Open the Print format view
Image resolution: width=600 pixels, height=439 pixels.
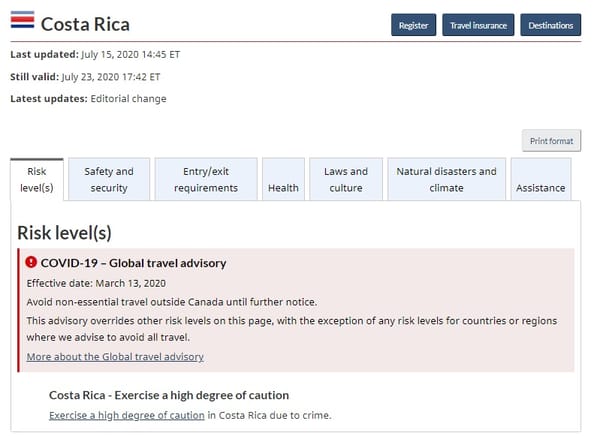pyautogui.click(x=551, y=141)
